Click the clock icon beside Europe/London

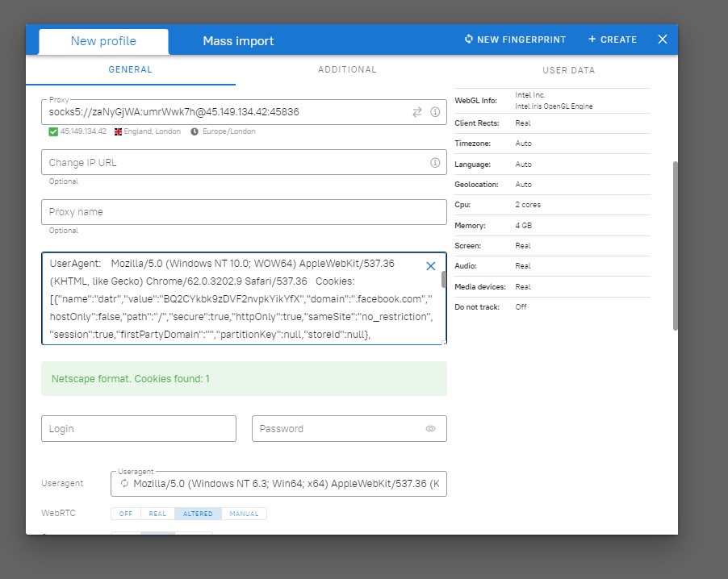pyautogui.click(x=195, y=131)
